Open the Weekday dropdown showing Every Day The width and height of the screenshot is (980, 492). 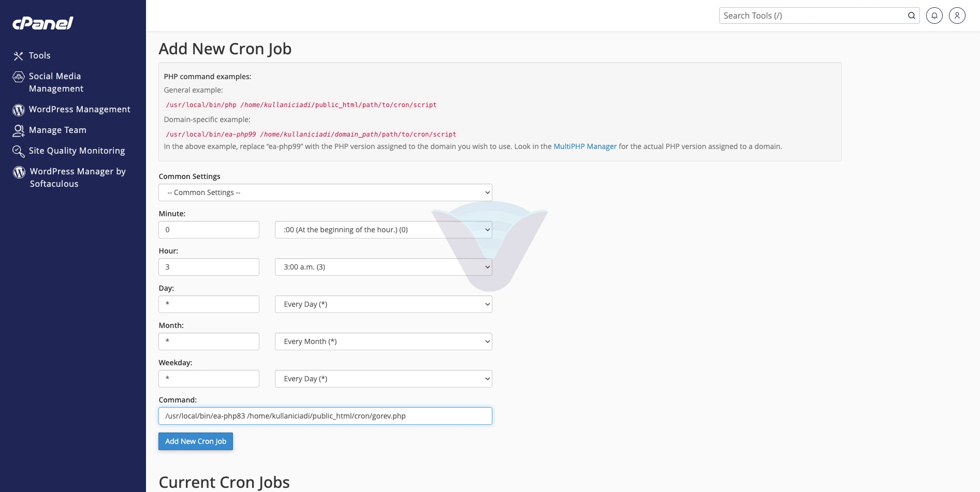pos(384,379)
